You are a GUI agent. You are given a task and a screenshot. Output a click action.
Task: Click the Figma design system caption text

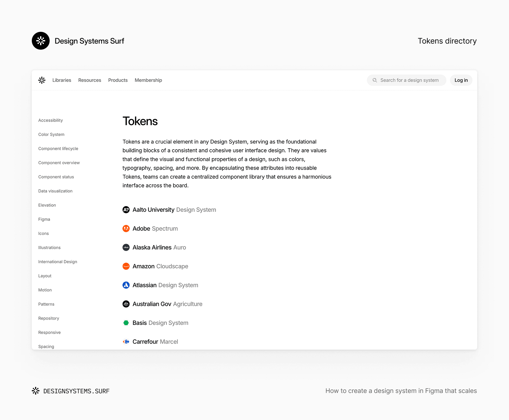401,391
